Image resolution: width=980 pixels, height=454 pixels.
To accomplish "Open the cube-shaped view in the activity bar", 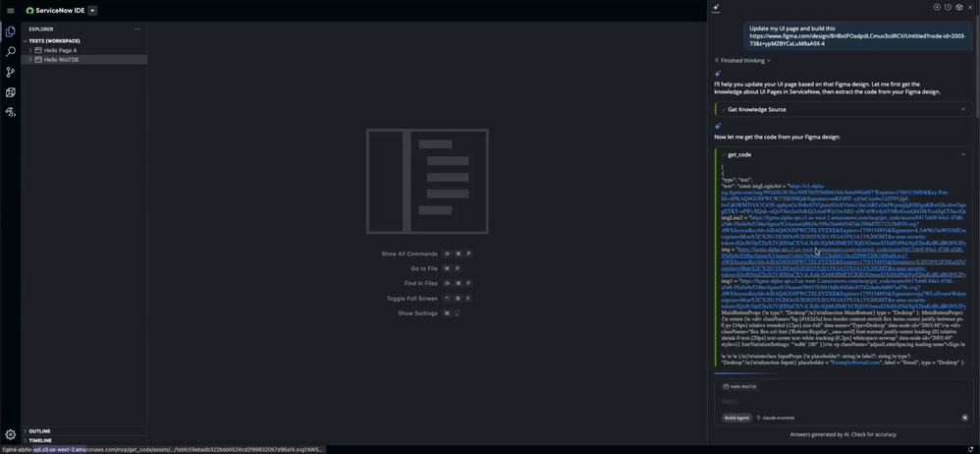I will pyautogui.click(x=10, y=92).
